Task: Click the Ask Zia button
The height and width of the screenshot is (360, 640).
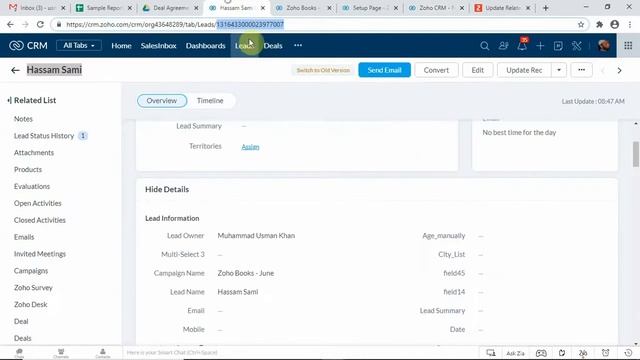Action: click(515, 353)
